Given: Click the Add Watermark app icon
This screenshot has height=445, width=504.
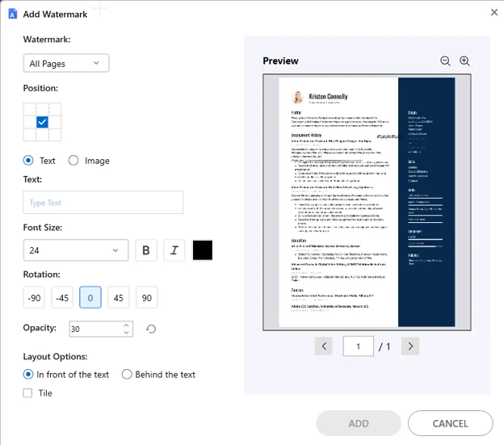Looking at the screenshot, I should [x=12, y=14].
